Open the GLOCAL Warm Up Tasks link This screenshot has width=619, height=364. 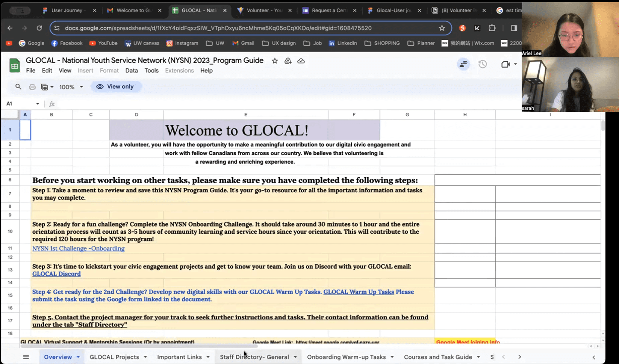coord(359,292)
